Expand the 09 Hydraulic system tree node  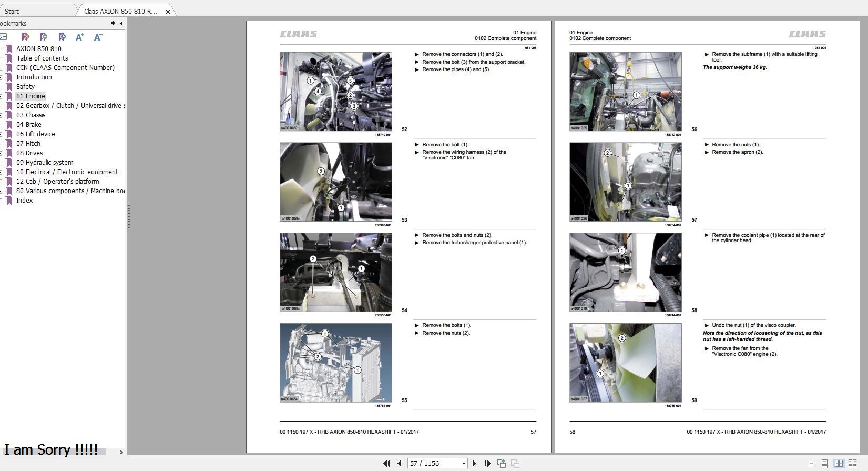coord(2,163)
